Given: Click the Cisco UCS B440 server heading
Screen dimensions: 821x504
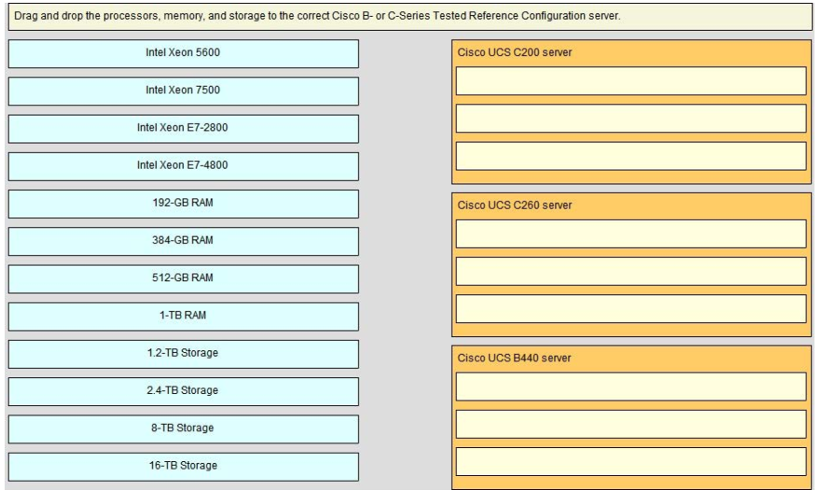Looking at the screenshot, I should 514,358.
